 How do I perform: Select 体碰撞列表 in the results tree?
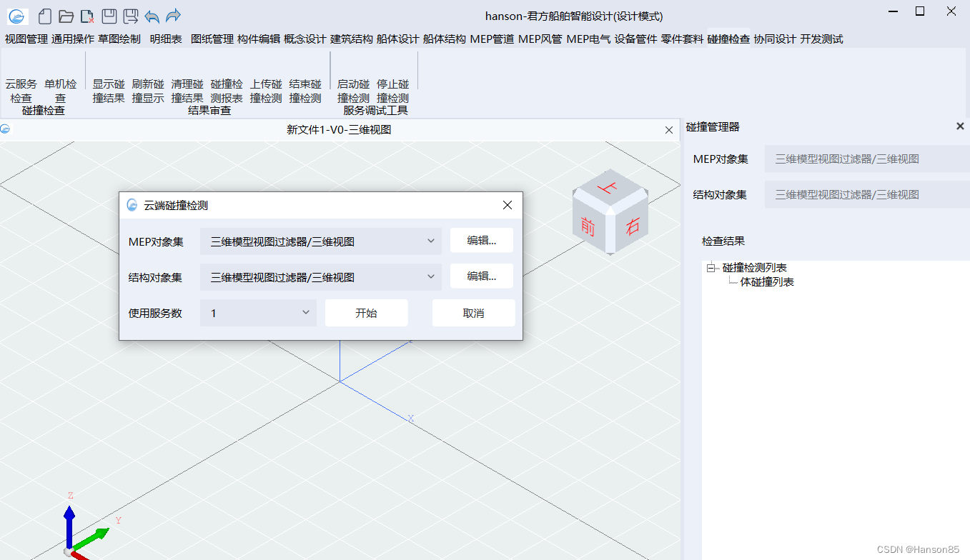[x=767, y=282]
